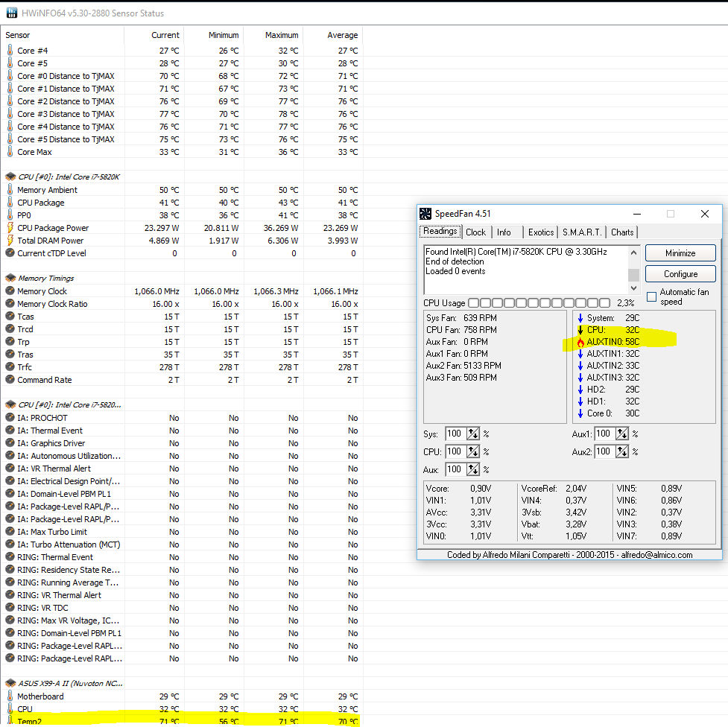Close the SpeedFan window

click(x=705, y=214)
